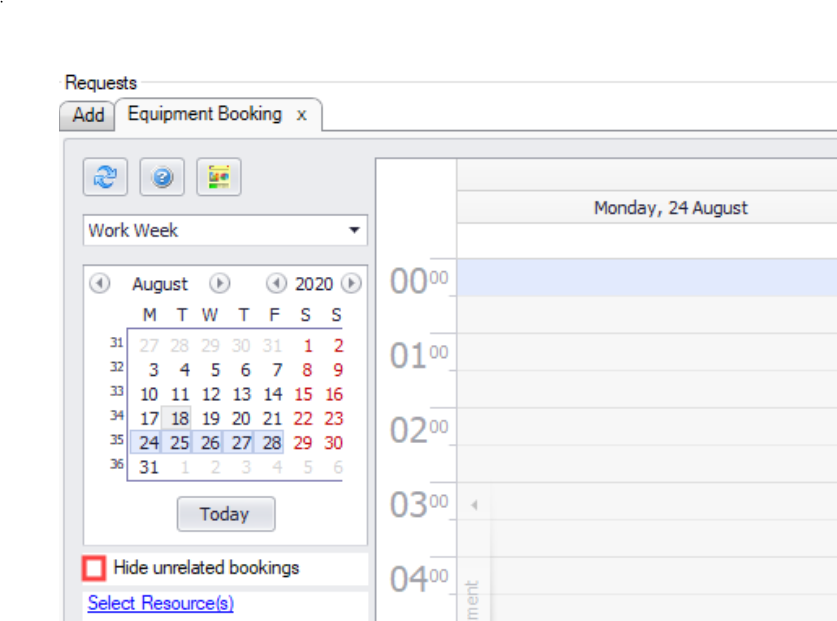The width and height of the screenshot is (837, 621).
Task: Select the Equipment Booking tab
Action: [x=205, y=114]
